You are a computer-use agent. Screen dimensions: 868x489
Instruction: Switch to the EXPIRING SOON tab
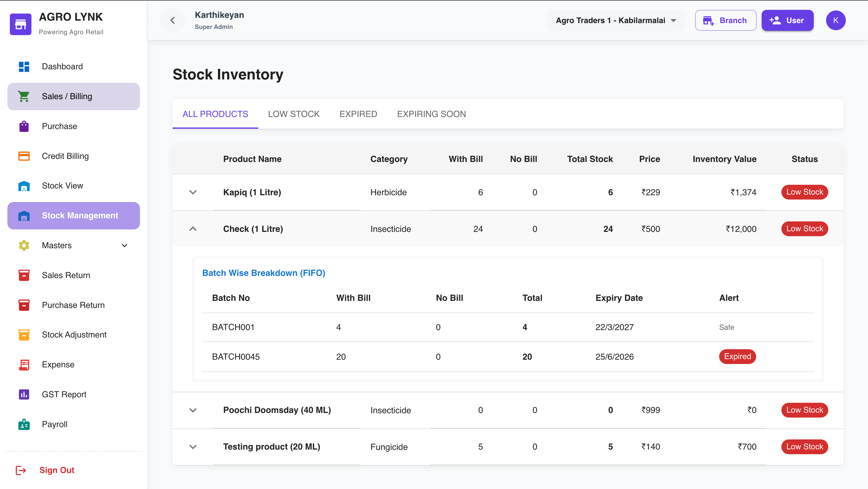click(431, 114)
